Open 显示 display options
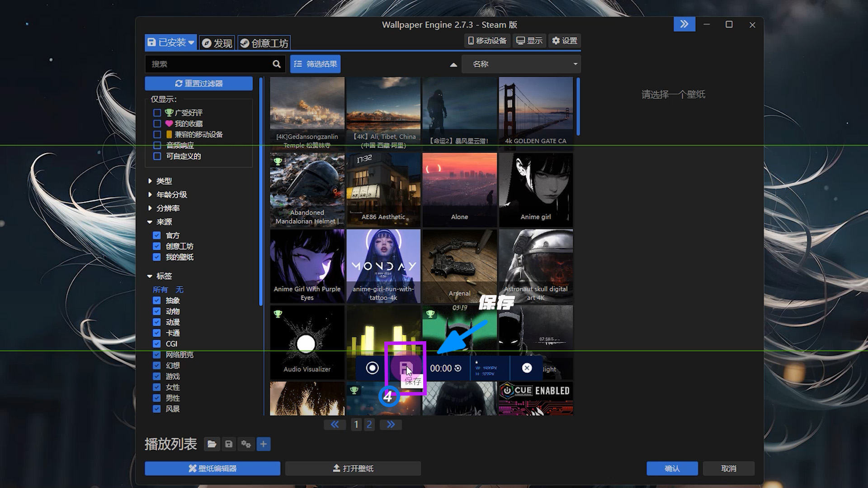The image size is (868, 488). [x=529, y=41]
